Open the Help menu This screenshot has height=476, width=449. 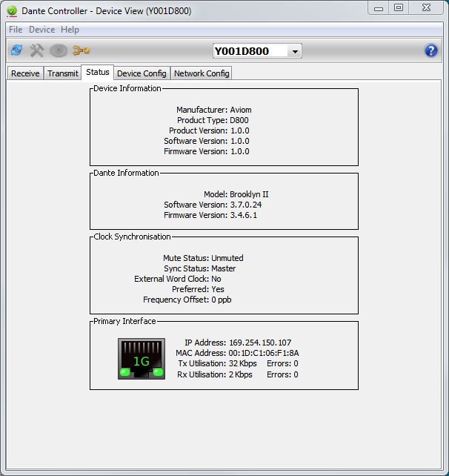pyautogui.click(x=70, y=30)
